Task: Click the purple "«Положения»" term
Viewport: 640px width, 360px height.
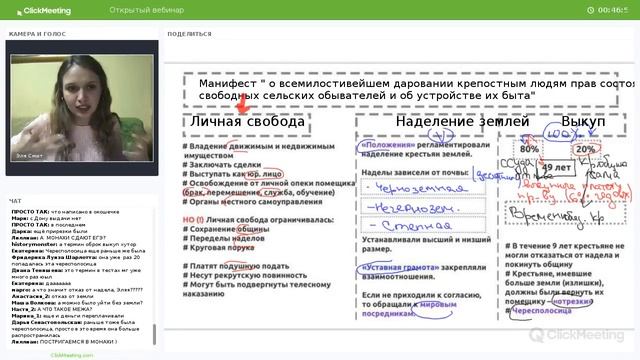Action: coord(388,145)
